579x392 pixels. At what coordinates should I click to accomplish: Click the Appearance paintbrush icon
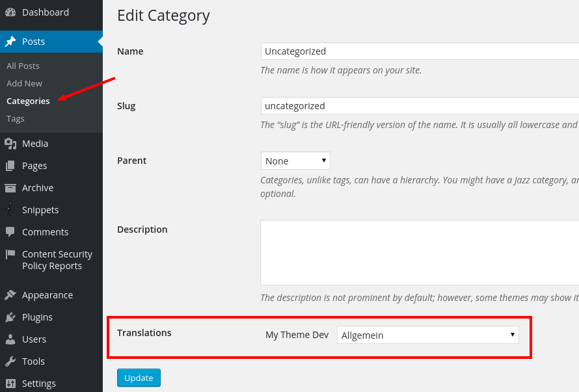point(10,295)
